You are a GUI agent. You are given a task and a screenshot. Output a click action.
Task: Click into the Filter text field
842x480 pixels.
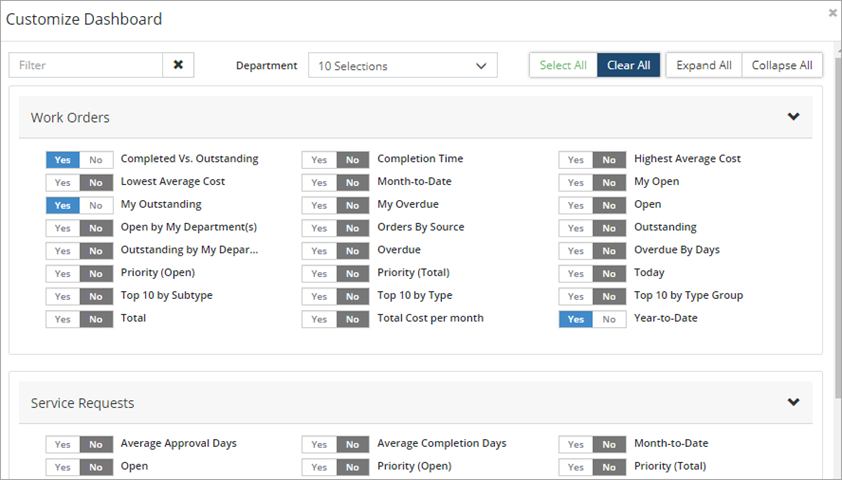pos(86,65)
